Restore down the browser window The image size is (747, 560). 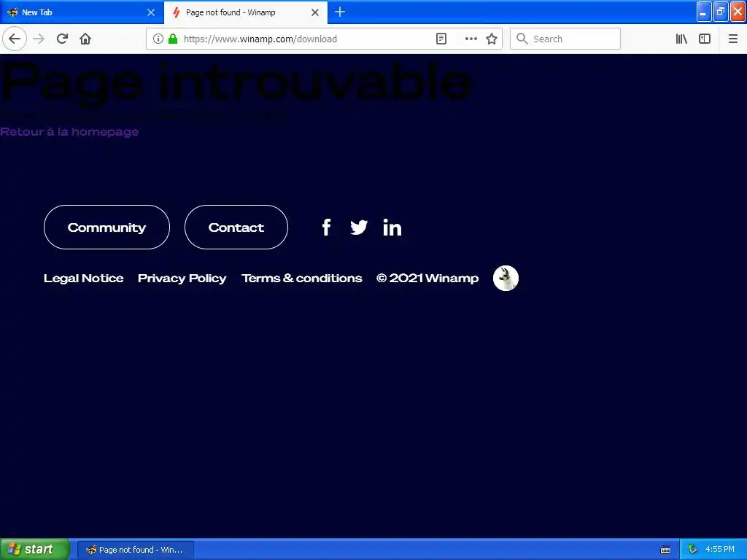(x=721, y=12)
